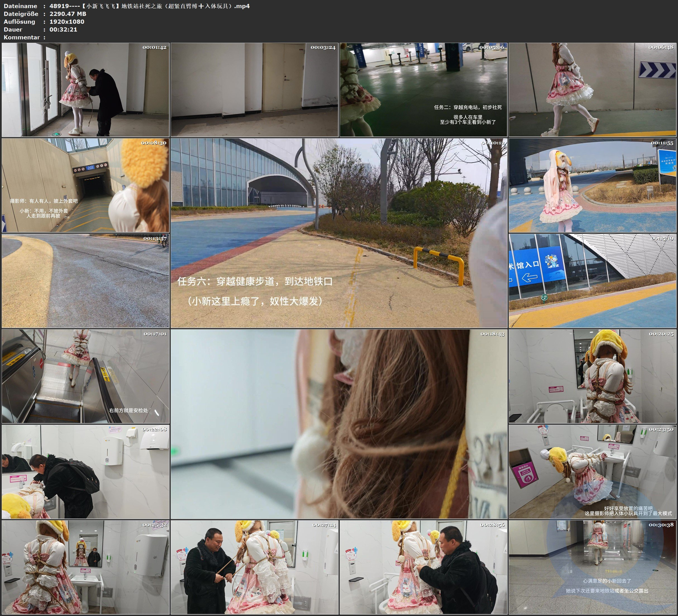Click the Dateiname file name text
This screenshot has width=678, height=616.
pos(149,6)
